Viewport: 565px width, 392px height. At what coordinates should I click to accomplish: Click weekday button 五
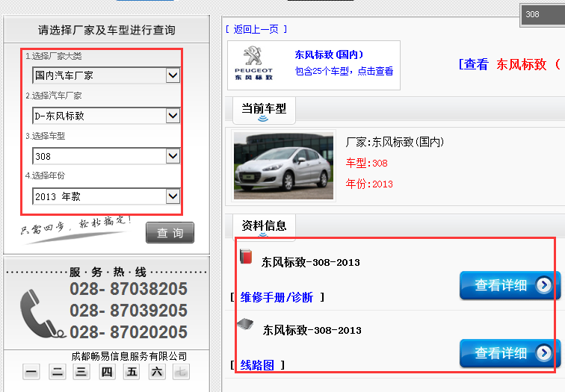(x=132, y=372)
